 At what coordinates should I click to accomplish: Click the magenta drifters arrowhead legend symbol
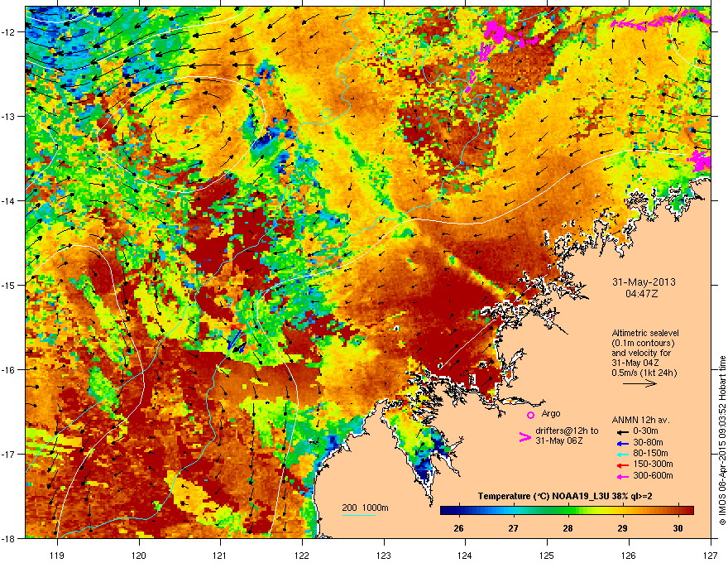524,437
